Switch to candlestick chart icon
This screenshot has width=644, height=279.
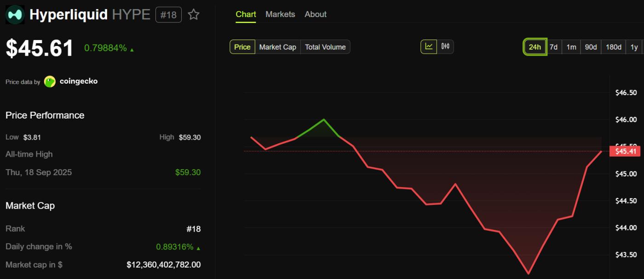click(445, 46)
